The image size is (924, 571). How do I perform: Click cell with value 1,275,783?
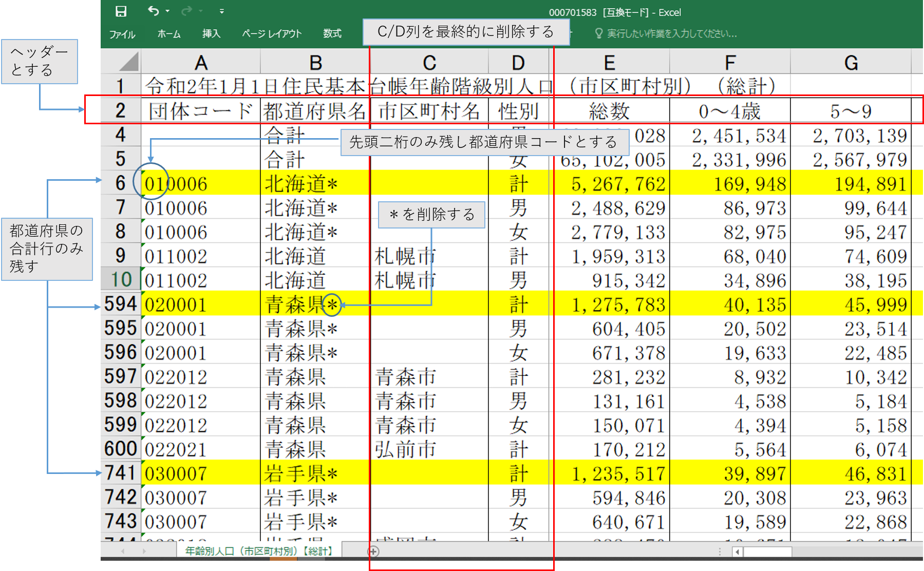click(x=609, y=304)
